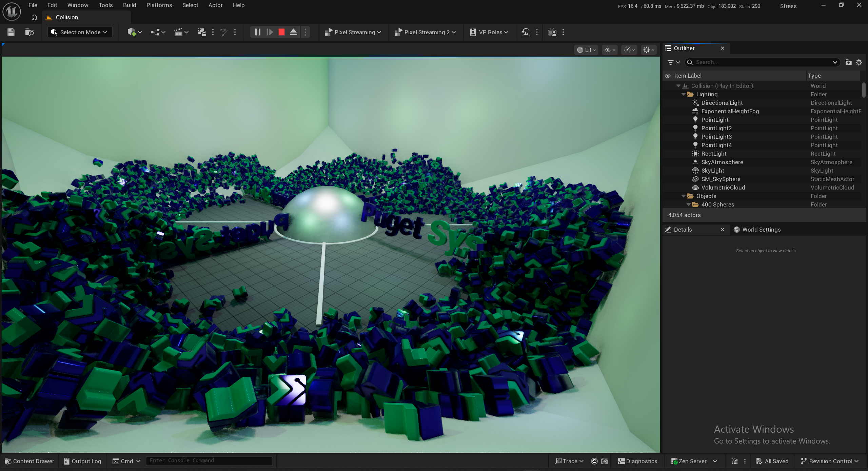The height and width of the screenshot is (471, 868).
Task: Open the viewport Show eye menu
Action: click(x=610, y=50)
